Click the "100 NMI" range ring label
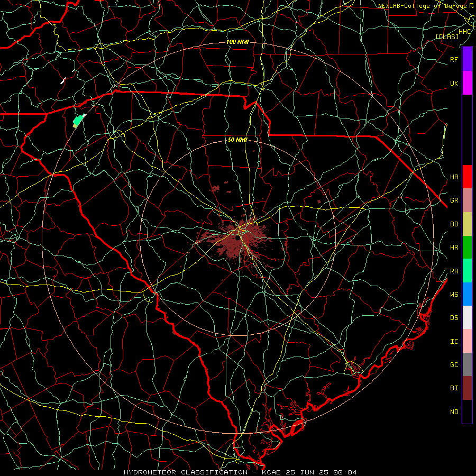 coord(237,42)
